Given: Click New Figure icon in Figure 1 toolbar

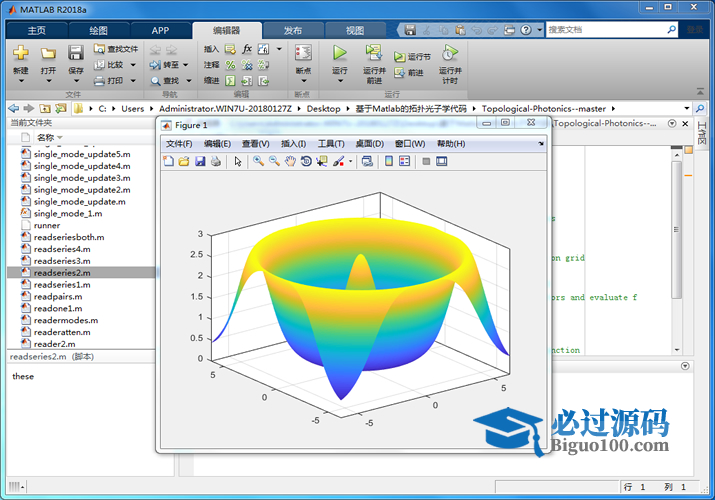Looking at the screenshot, I should [169, 161].
